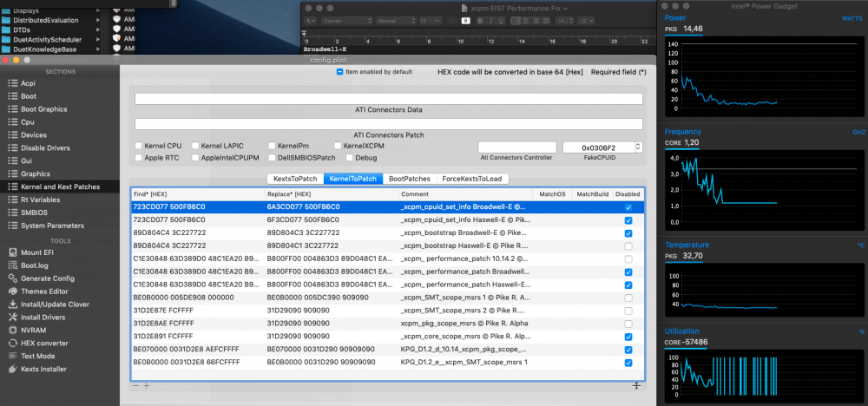Open the Acpi section in sidebar
868x406 pixels.
pos(28,83)
